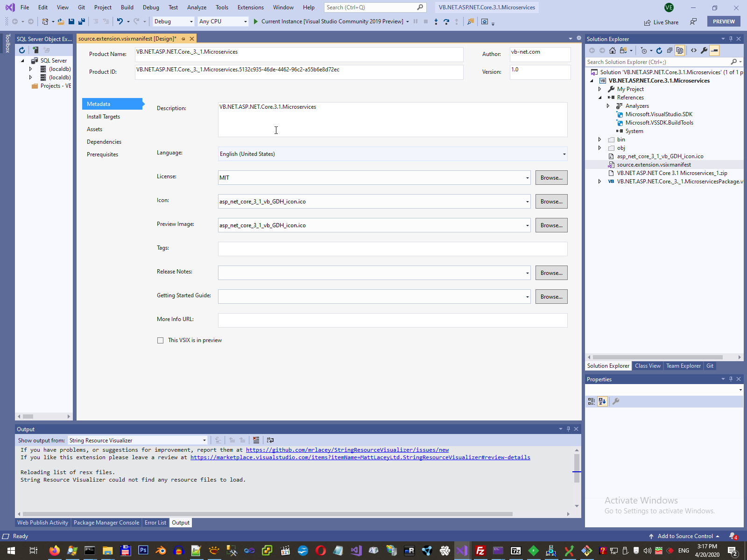Expand the bin folder node
The width and height of the screenshot is (747, 560).
[x=600, y=140]
